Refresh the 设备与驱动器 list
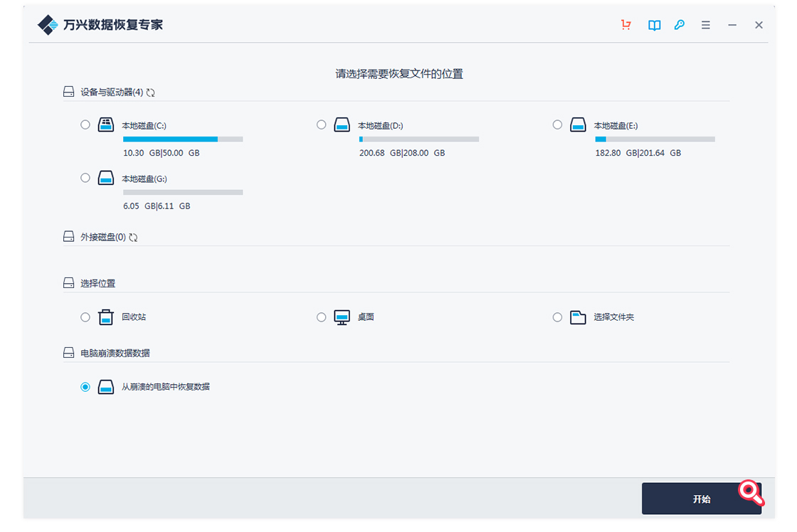797x532 pixels. pos(150,92)
